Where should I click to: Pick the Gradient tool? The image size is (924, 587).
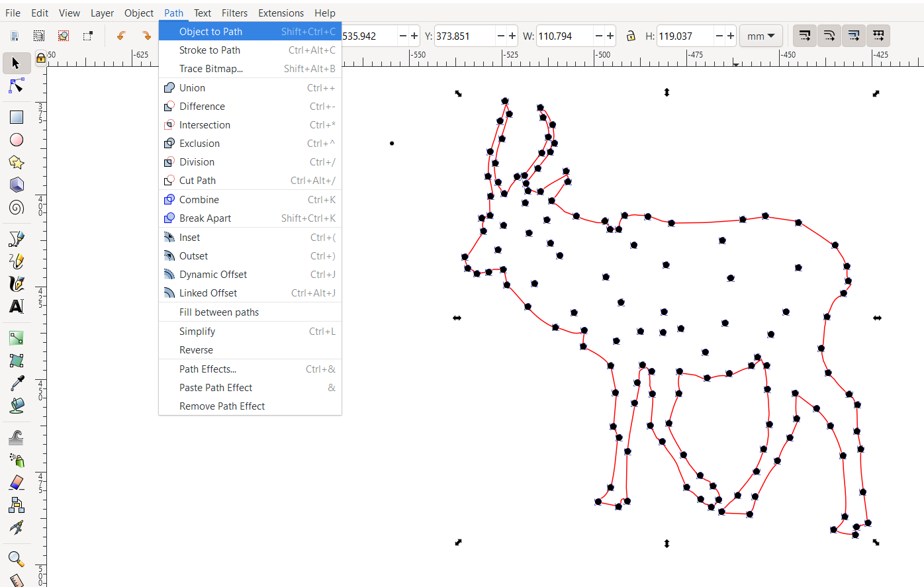pyautogui.click(x=17, y=338)
